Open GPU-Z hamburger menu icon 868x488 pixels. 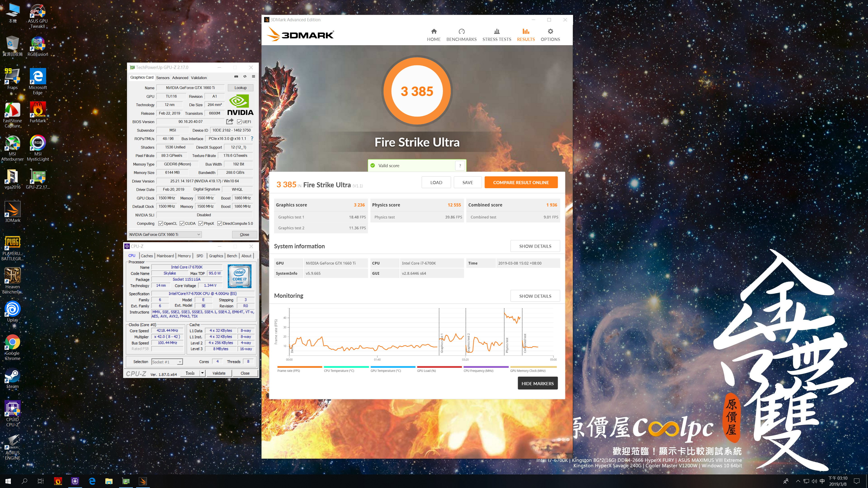click(253, 76)
